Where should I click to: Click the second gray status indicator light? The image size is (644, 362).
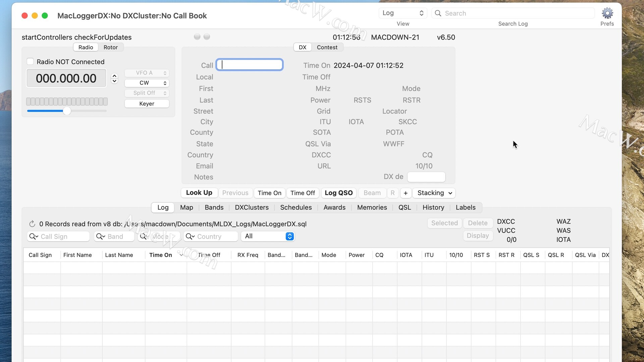(x=207, y=37)
